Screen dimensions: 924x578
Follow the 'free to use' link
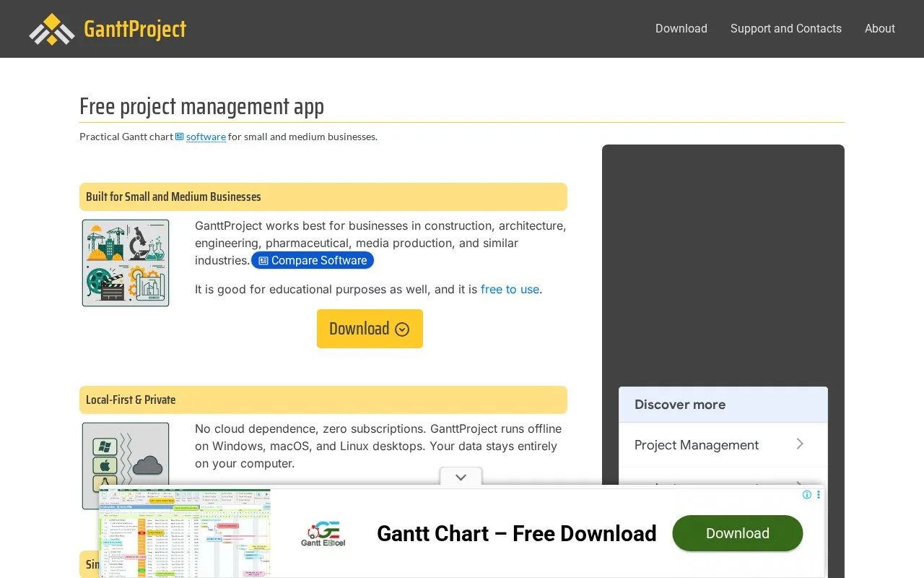point(510,289)
